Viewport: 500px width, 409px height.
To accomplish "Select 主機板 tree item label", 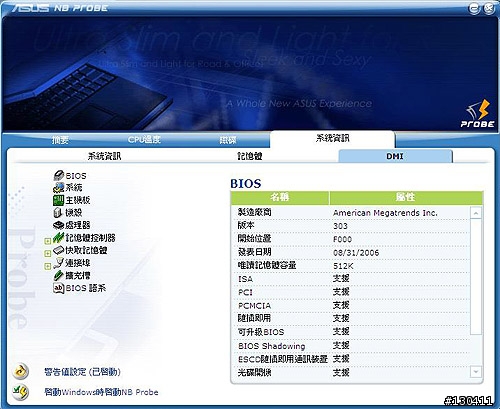I will [78, 200].
